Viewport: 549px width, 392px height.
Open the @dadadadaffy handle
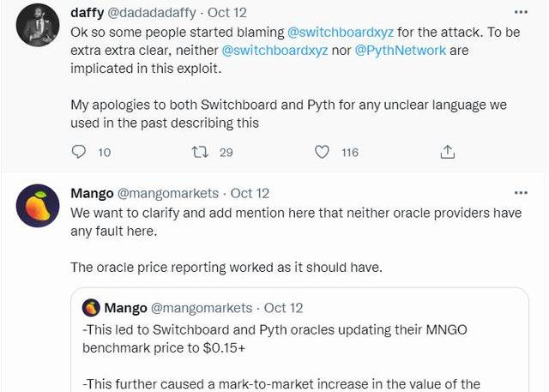(x=151, y=13)
